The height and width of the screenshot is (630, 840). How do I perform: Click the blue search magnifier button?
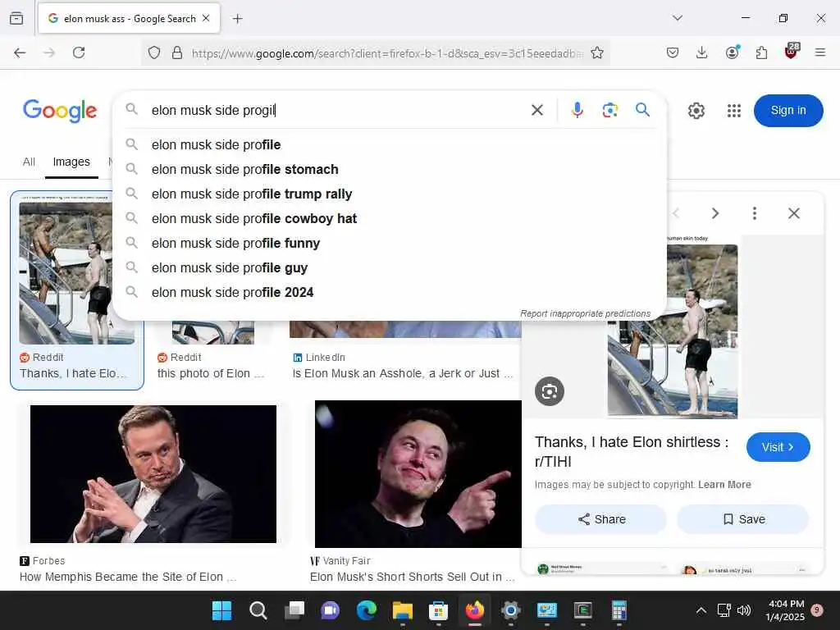(642, 110)
